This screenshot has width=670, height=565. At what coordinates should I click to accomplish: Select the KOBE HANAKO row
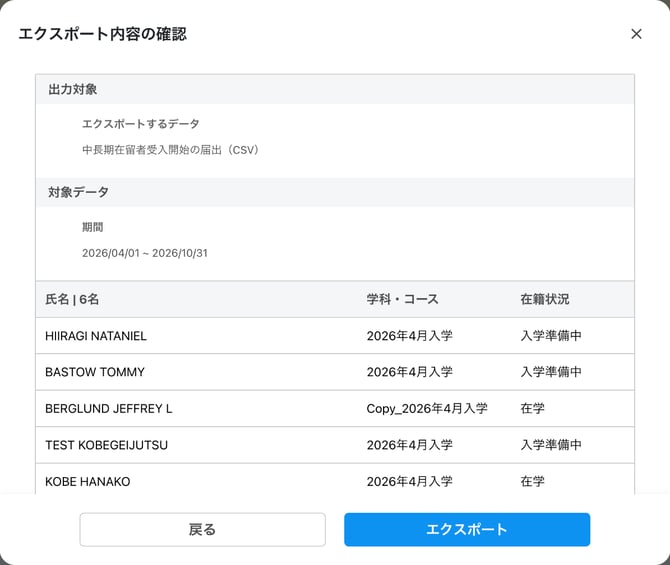coord(335,480)
